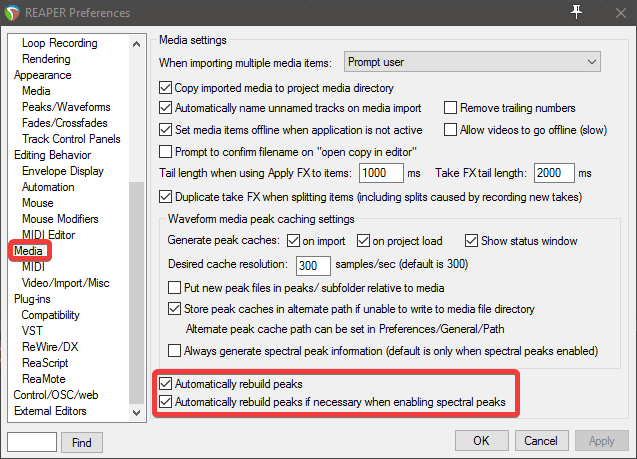Select Video/Import/Misc page
Viewport: 637px width, 459px height.
coord(65,283)
